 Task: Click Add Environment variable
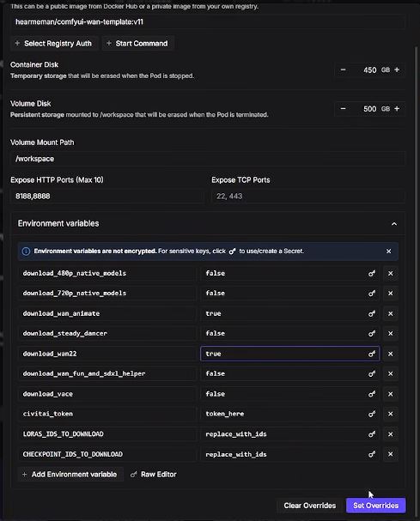click(70, 475)
